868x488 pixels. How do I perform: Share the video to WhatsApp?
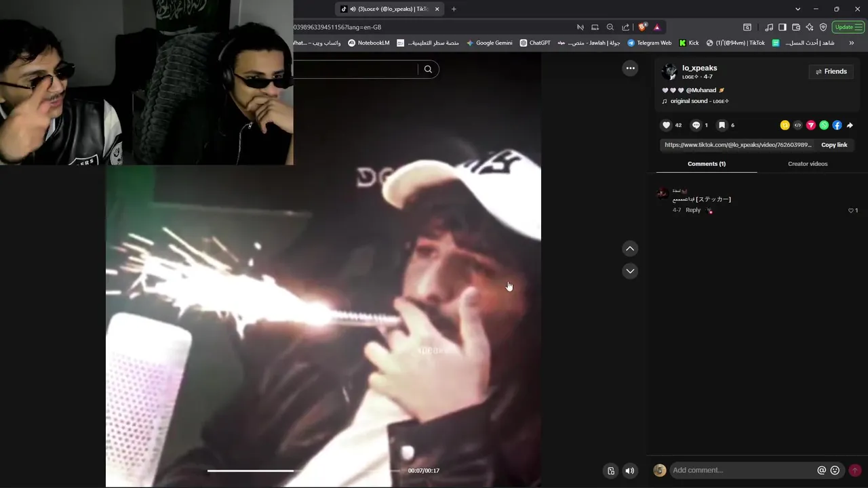coord(824,125)
